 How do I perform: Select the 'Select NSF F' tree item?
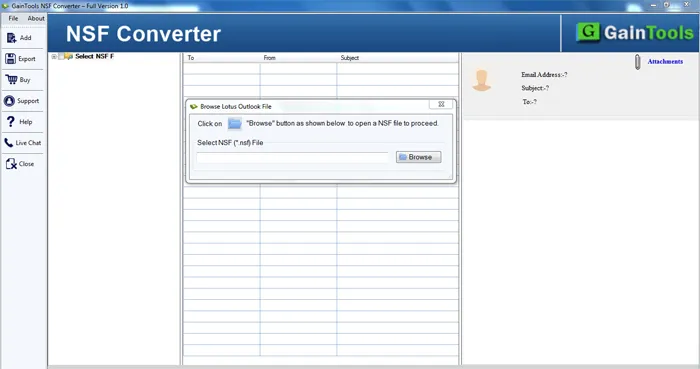pos(94,56)
